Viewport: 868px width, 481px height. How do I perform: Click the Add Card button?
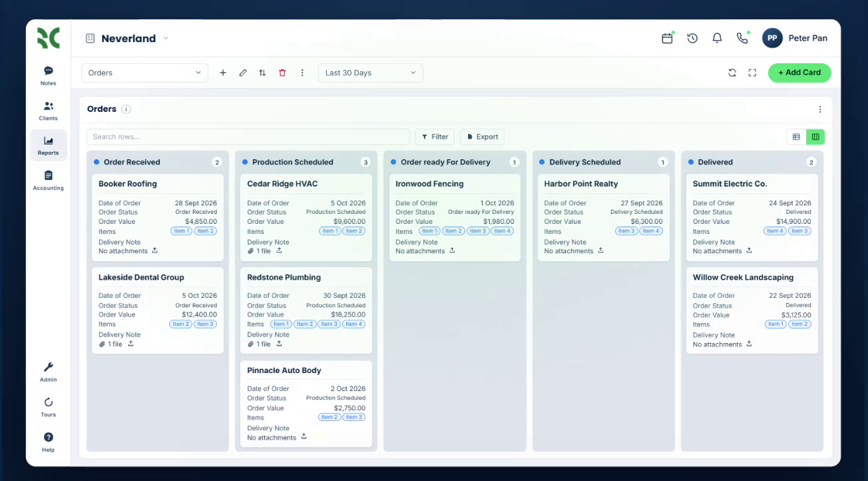[799, 73]
